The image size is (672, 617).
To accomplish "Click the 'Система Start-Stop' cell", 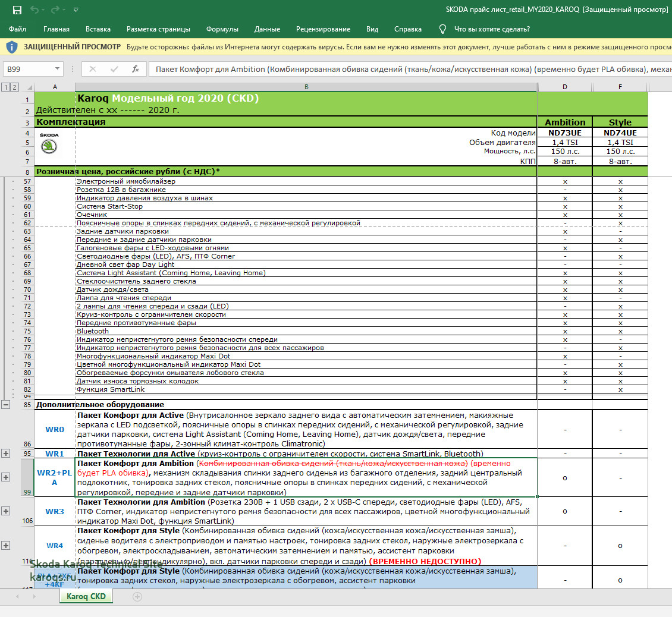I will coord(306,206).
